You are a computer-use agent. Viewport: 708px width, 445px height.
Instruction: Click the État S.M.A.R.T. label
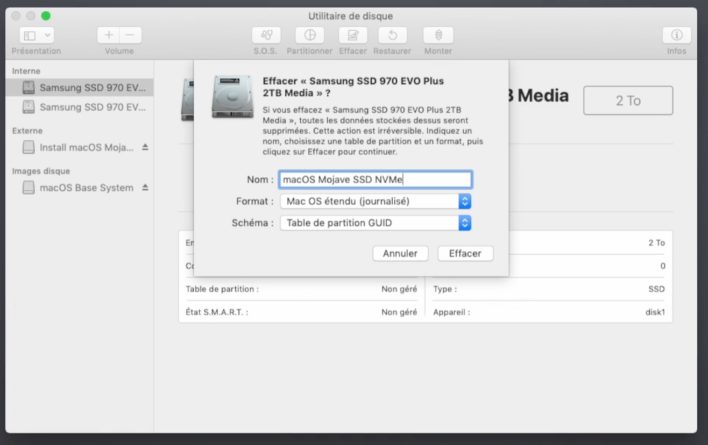click(x=217, y=312)
